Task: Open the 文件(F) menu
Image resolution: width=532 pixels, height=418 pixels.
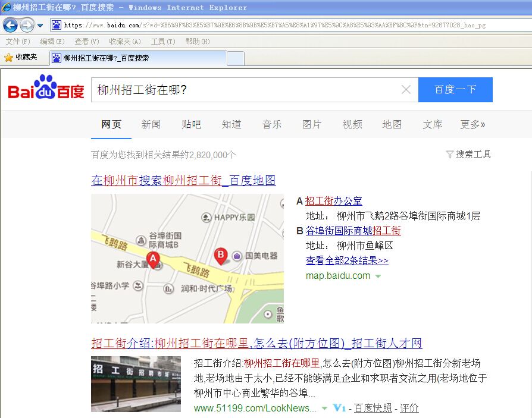Action: click(18, 42)
